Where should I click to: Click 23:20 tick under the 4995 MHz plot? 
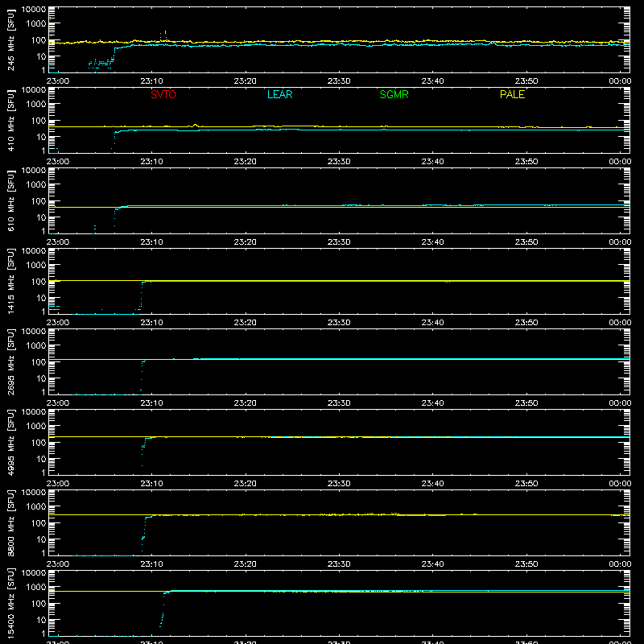tap(246, 484)
